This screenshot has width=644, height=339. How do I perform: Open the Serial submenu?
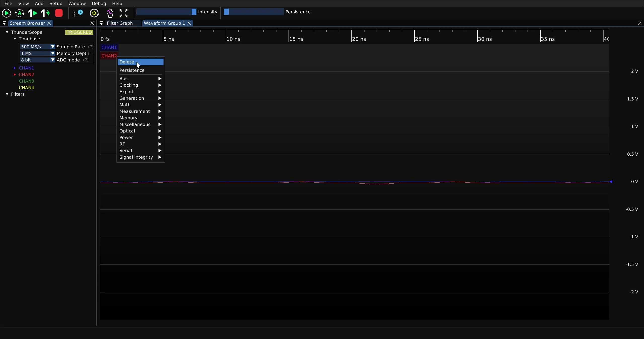coord(141,151)
